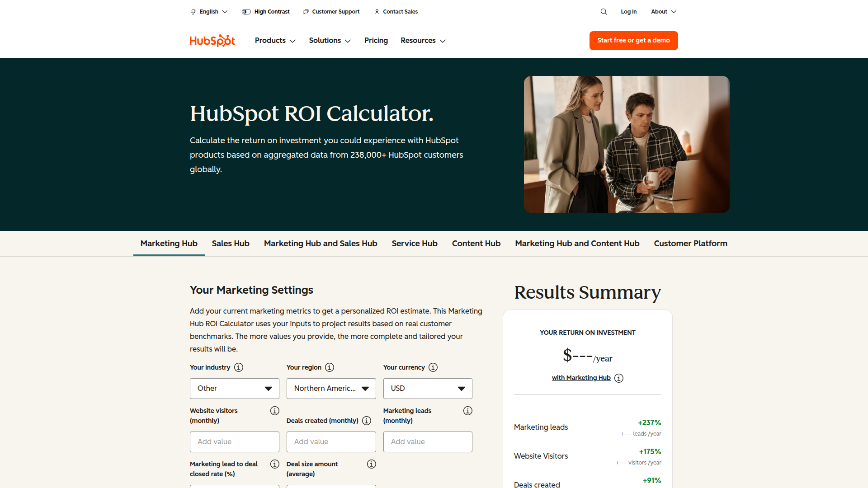Click Start free or get a demo
868x488 pixels.
coord(633,40)
